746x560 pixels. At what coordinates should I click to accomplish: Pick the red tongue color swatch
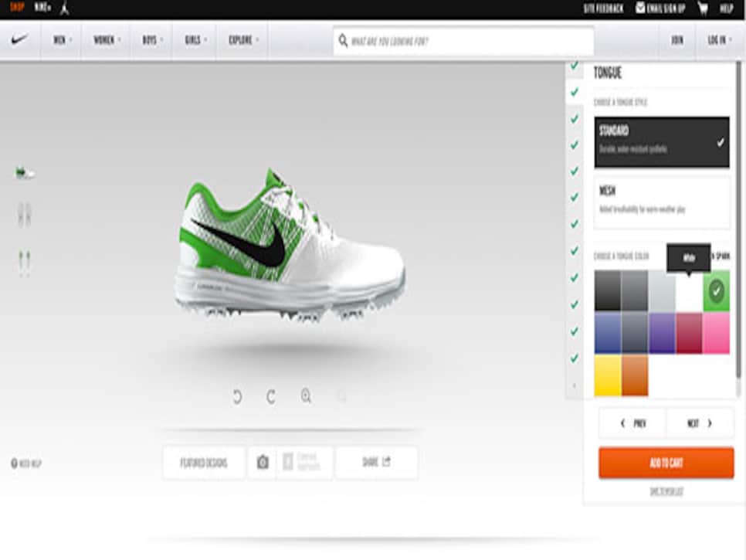[689, 333]
